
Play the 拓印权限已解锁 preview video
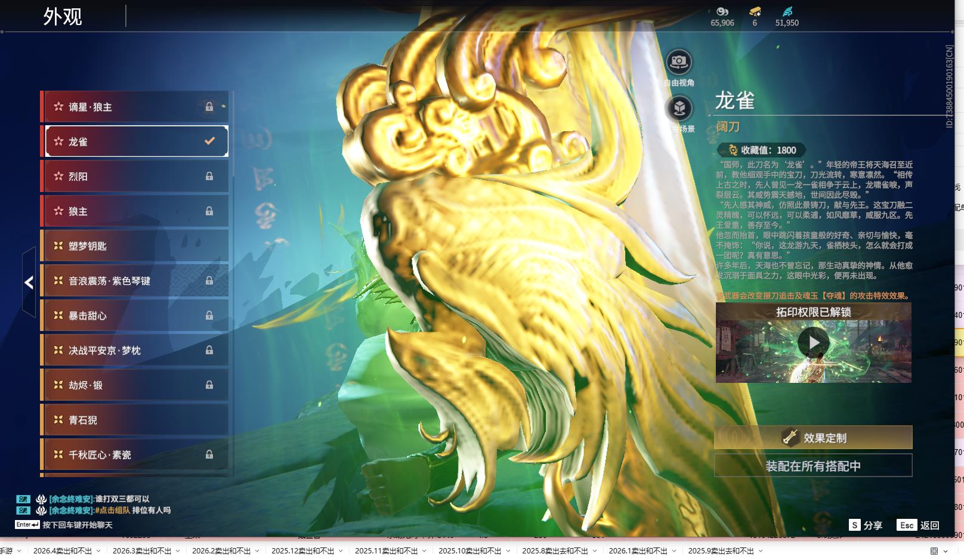[x=813, y=343]
